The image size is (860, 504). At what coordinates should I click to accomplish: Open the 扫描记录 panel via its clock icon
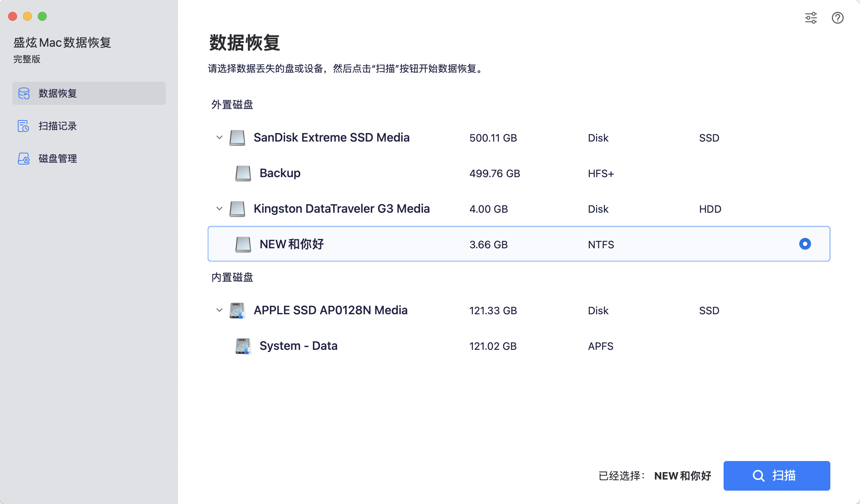(x=23, y=126)
